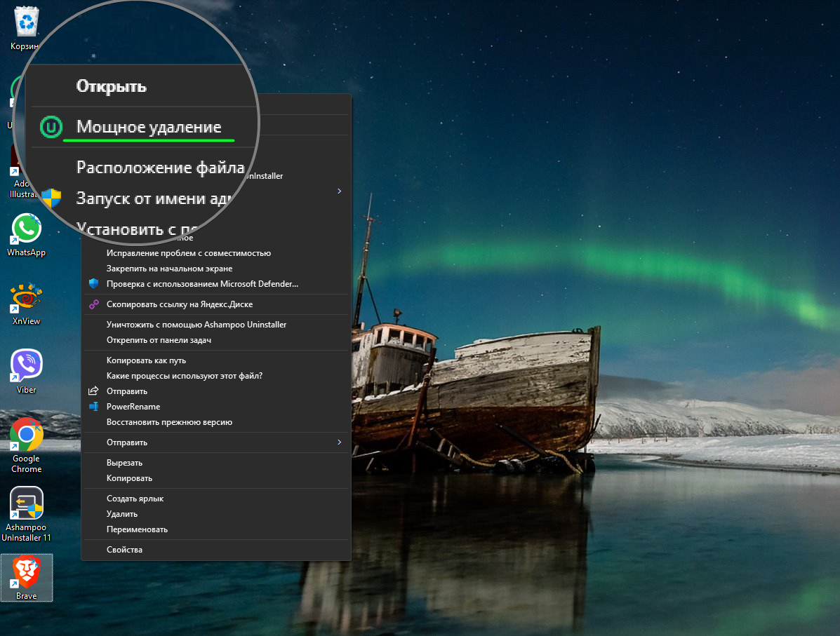Screen dimensions: 840x636
Task: Select the Brave browser desktop shortcut
Action: (26, 579)
